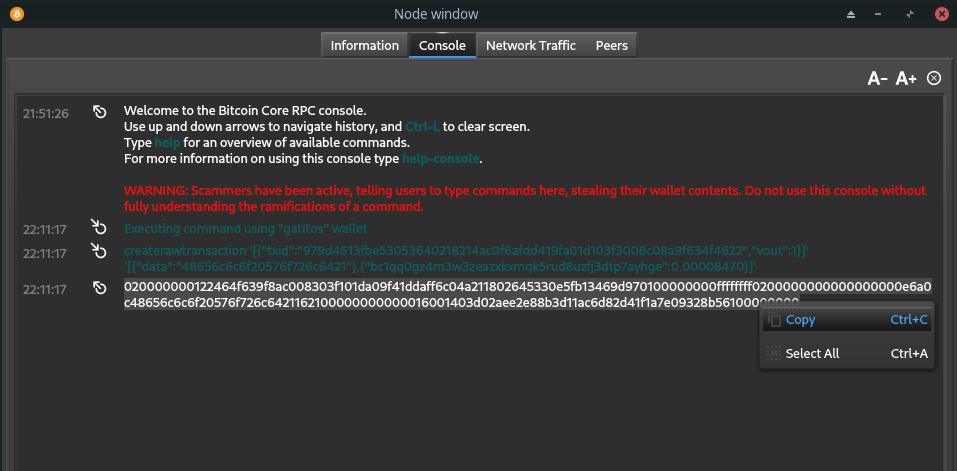Click the 'Executing command using "gatitos" wallet' line
The width and height of the screenshot is (957, 471).
click(x=246, y=229)
